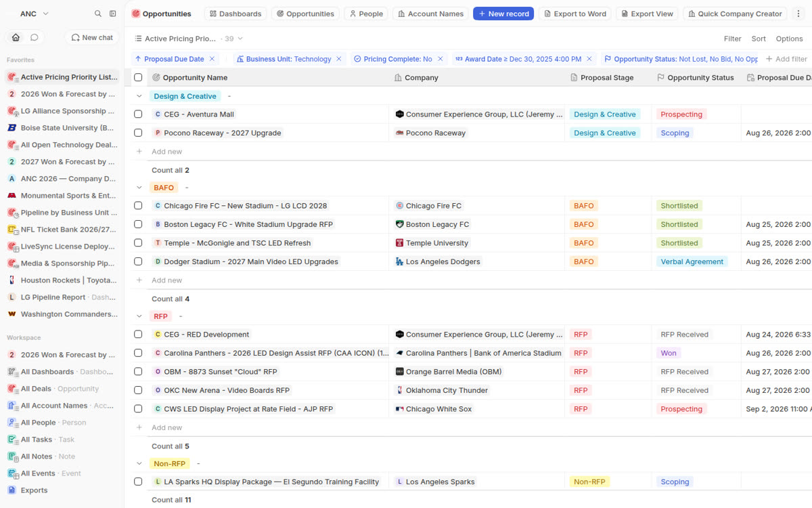Click the Pocono Raceway logo icon
This screenshot has height=508, width=812.
coord(399,133)
